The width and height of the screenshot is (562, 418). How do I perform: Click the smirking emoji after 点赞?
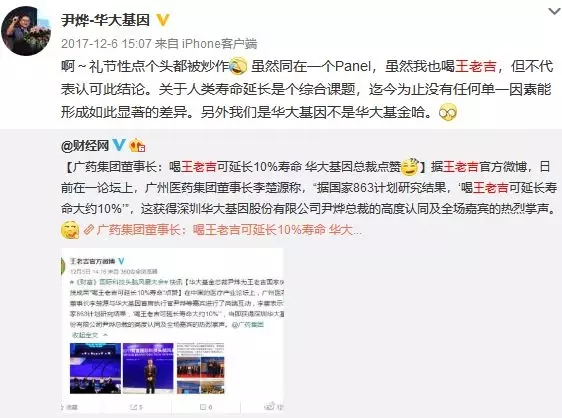pyautogui.click(x=410, y=167)
